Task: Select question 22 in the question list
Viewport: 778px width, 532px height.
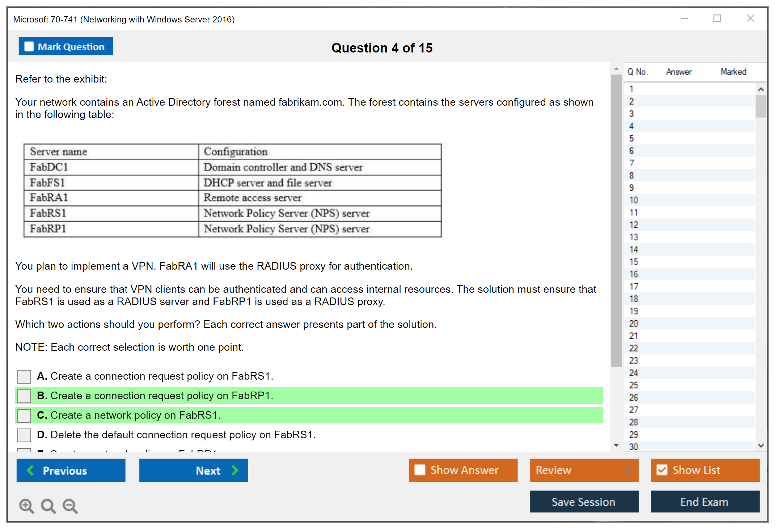Action: (x=634, y=348)
